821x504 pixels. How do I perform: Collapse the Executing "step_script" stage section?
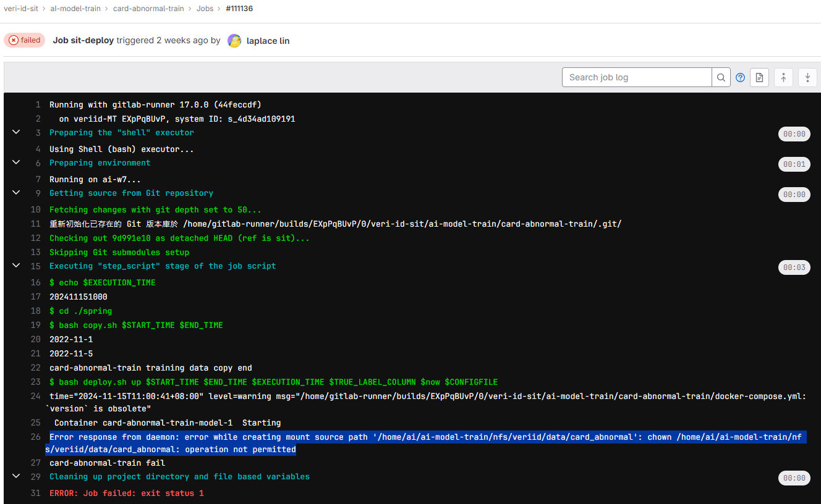pos(17,266)
